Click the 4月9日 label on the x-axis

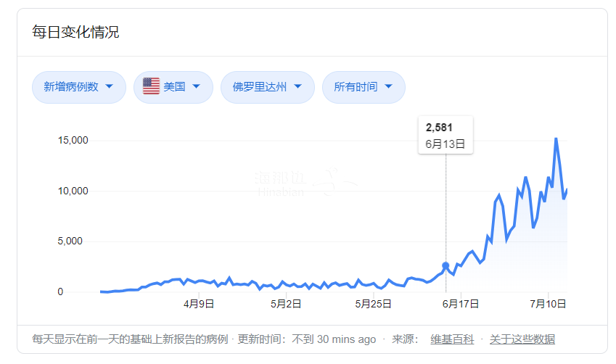click(198, 305)
